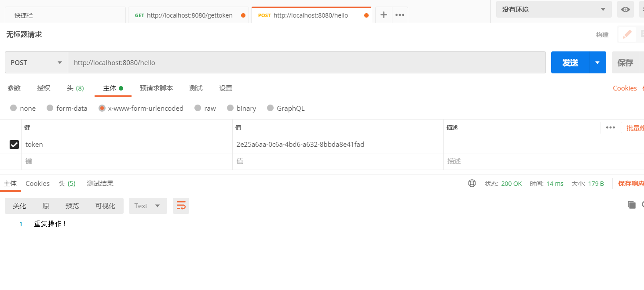Open the 预请求脚本 tab
The height and width of the screenshot is (290, 644).
156,88
